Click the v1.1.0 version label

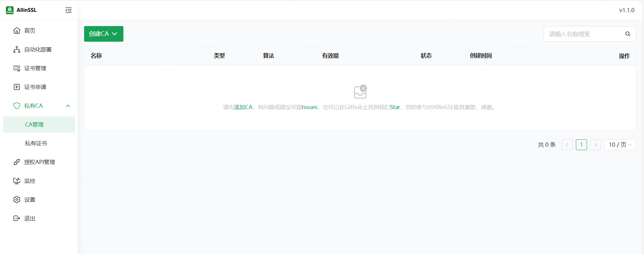coord(627,10)
